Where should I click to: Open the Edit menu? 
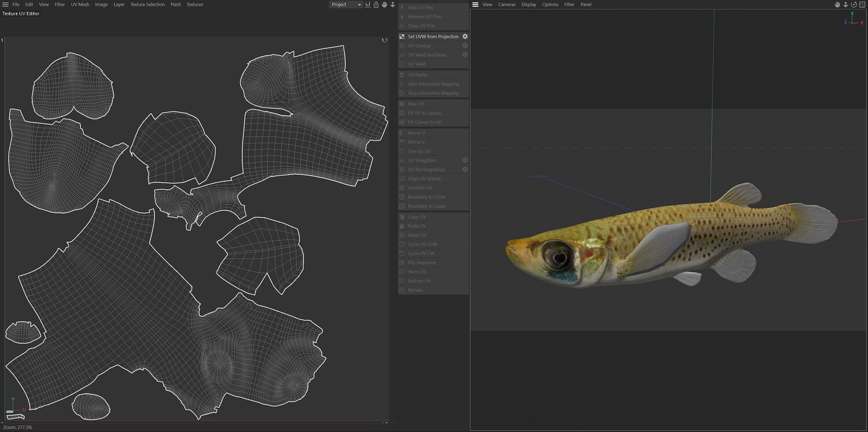29,5
